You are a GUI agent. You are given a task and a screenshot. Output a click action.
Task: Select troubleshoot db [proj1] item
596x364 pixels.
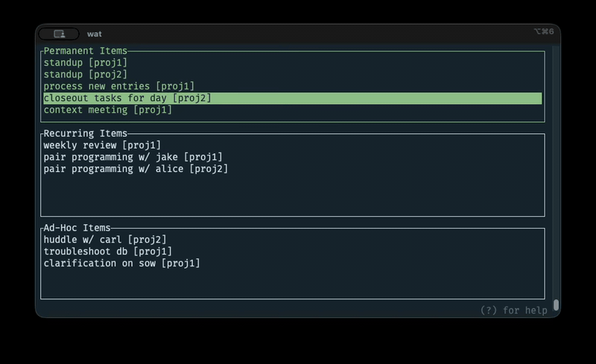click(x=107, y=252)
